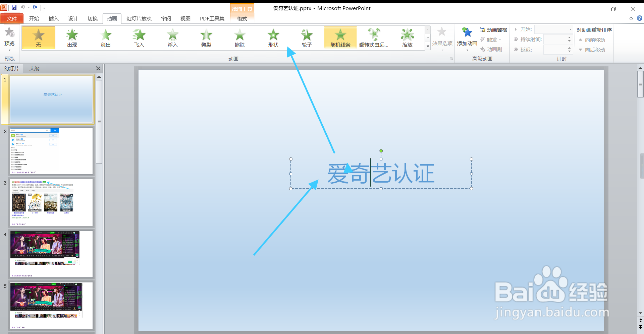The image size is (644, 334).
Task: Open 效果选项 effect options
Action: click(x=442, y=39)
